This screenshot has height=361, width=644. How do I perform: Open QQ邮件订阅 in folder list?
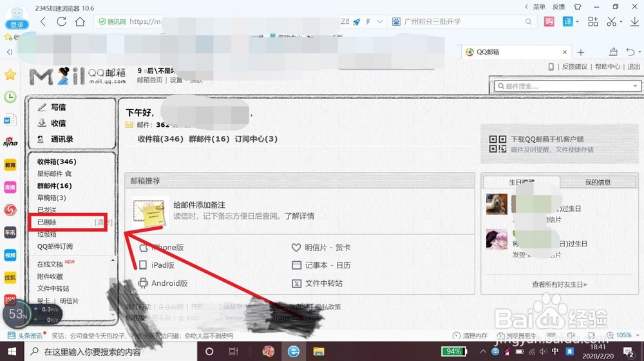coord(55,246)
